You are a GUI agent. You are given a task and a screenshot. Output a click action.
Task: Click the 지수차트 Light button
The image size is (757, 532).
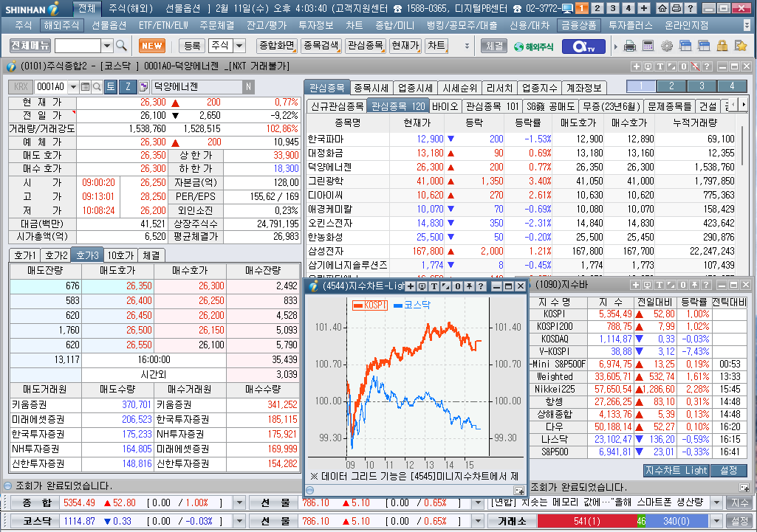pyautogui.click(x=676, y=470)
